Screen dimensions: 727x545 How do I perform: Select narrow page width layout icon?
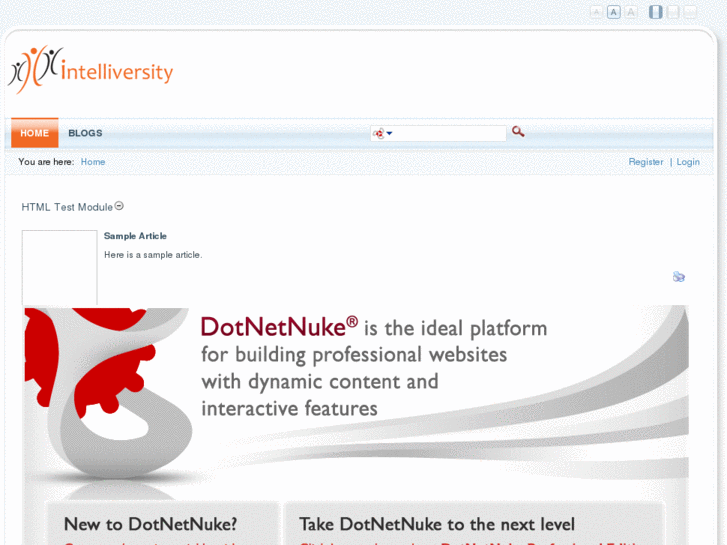[656, 12]
